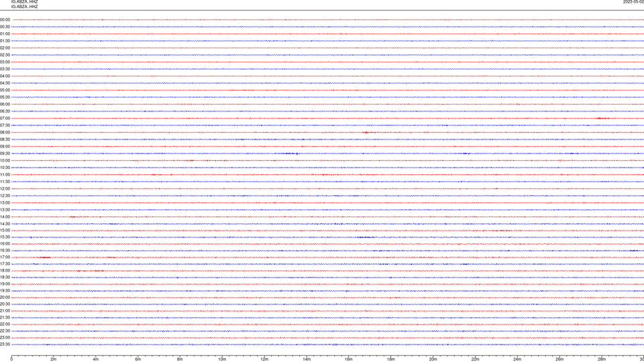Click the 07:00 trace time label
644x362 pixels.
point(5,118)
